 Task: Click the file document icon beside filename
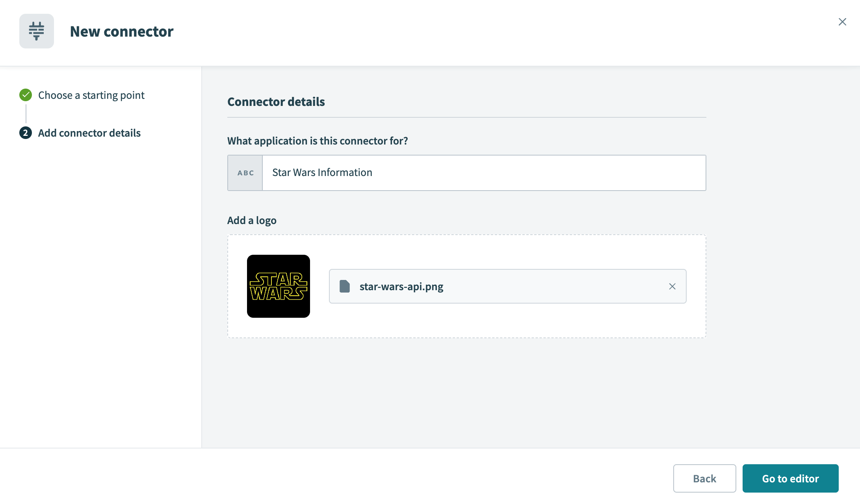pos(345,286)
